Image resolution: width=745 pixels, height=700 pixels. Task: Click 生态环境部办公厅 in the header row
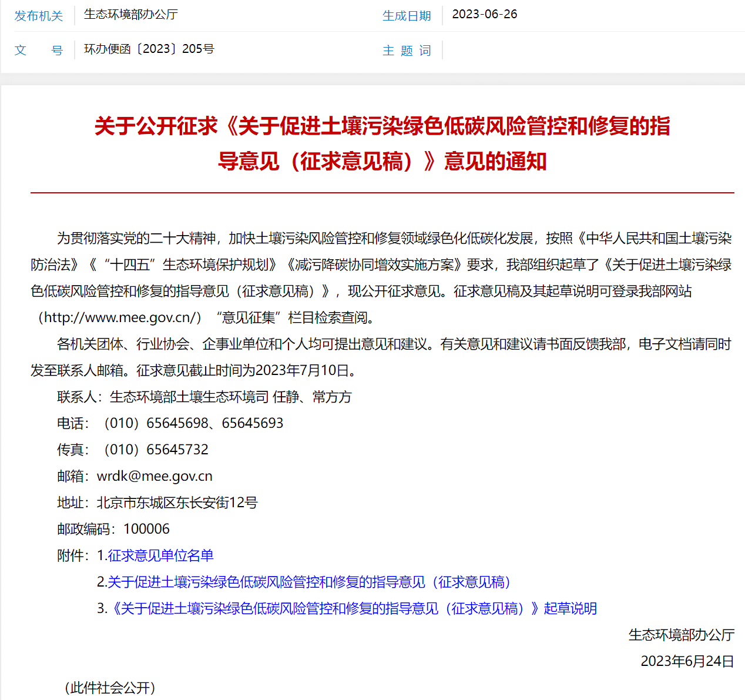[130, 15]
